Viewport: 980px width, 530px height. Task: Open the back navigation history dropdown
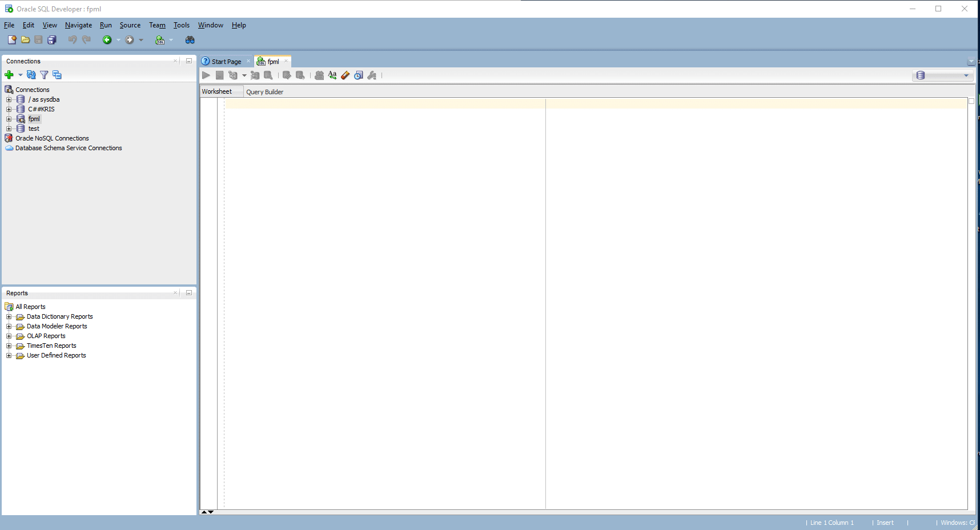tap(118, 40)
